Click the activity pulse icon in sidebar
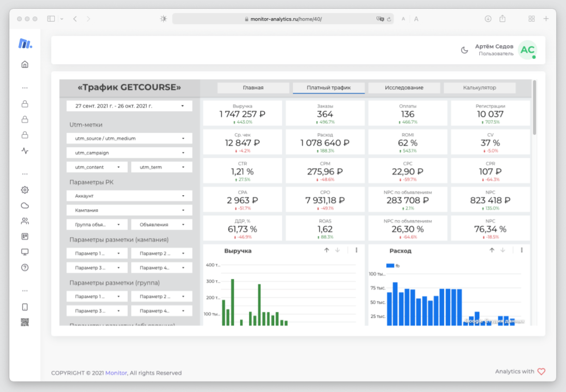Viewport: 566px width, 392px height. [x=25, y=151]
